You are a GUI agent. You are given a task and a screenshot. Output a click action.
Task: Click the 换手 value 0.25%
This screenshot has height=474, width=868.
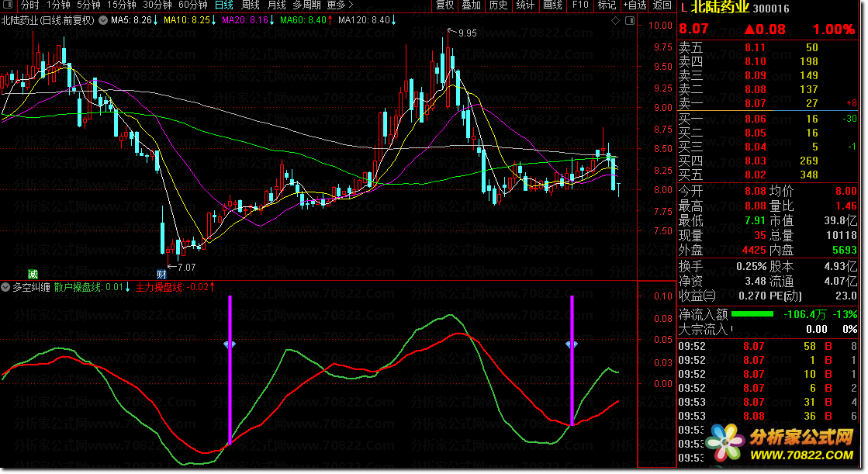751,266
